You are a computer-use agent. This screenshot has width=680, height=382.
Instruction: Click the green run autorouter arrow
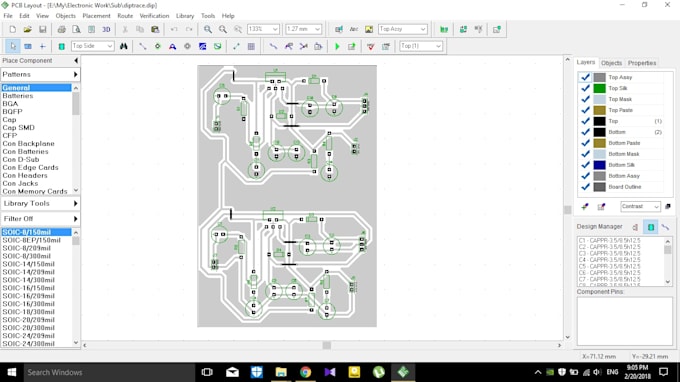pos(337,46)
